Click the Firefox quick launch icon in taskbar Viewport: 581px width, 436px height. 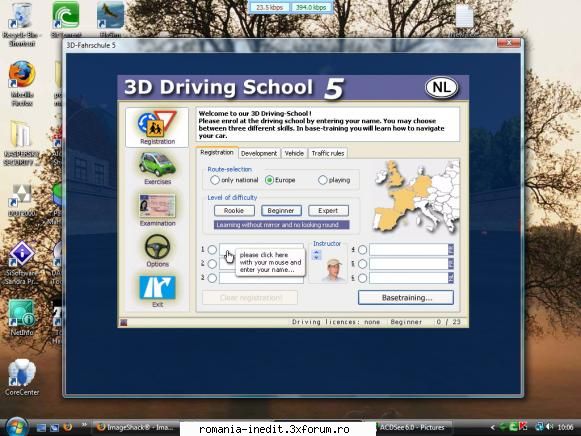click(x=67, y=427)
